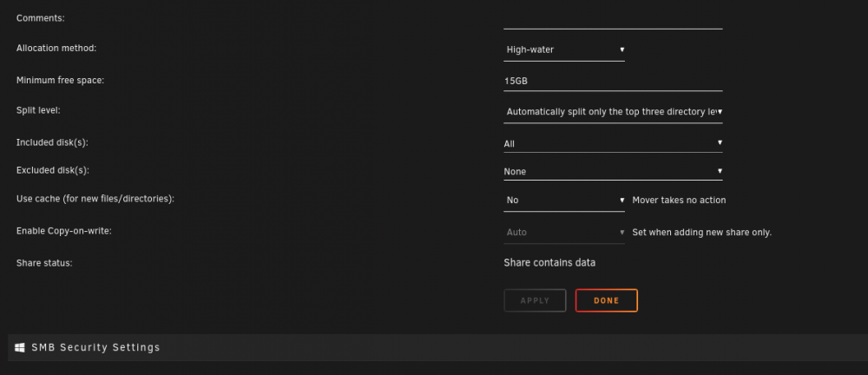
Task: Click the 'Share status:' label
Action: point(44,263)
